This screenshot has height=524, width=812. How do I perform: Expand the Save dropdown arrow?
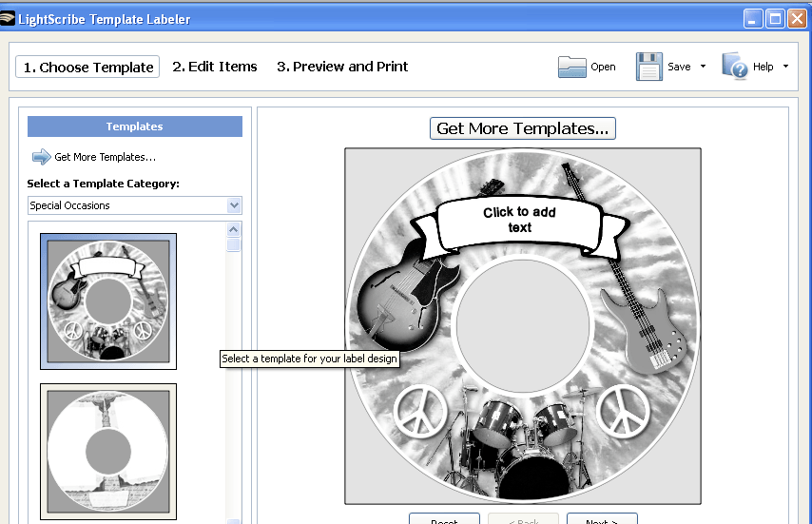click(703, 67)
